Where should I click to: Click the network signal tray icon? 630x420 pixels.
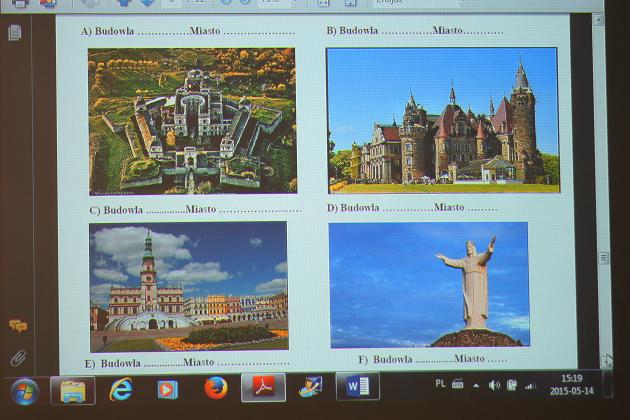click(x=530, y=384)
